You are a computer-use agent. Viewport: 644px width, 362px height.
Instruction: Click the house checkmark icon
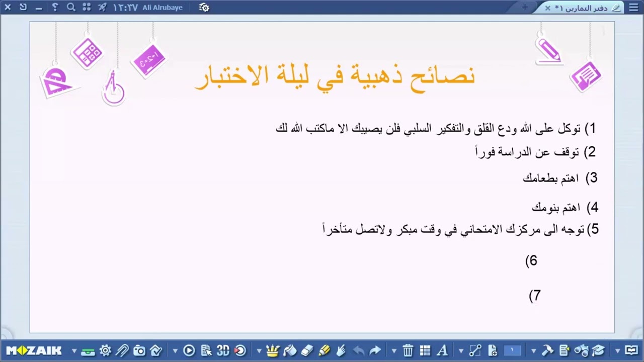point(156,350)
